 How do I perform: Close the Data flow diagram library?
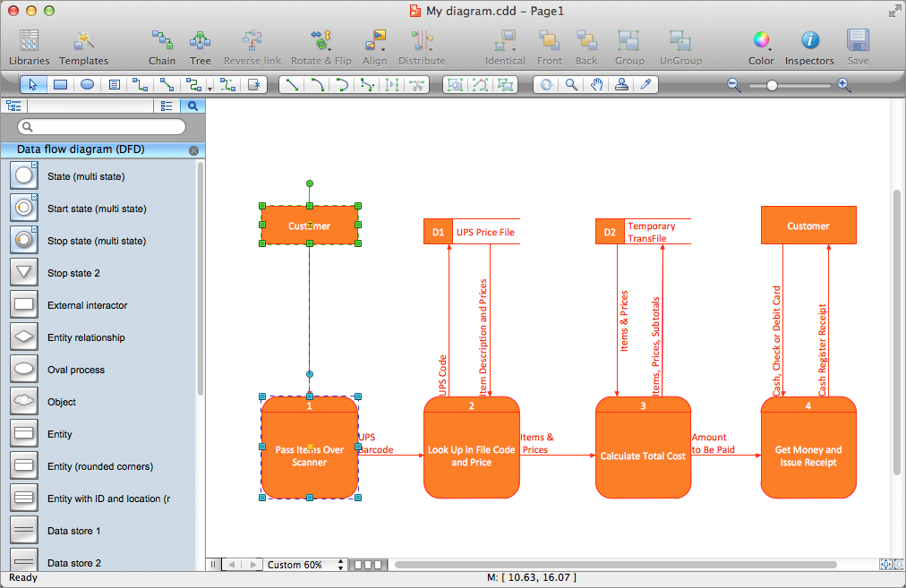tap(193, 150)
